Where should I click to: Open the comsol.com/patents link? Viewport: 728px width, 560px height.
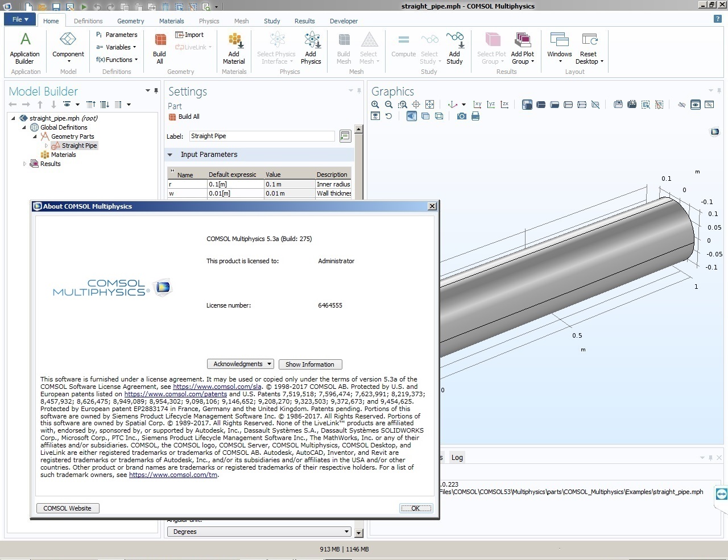(x=175, y=394)
